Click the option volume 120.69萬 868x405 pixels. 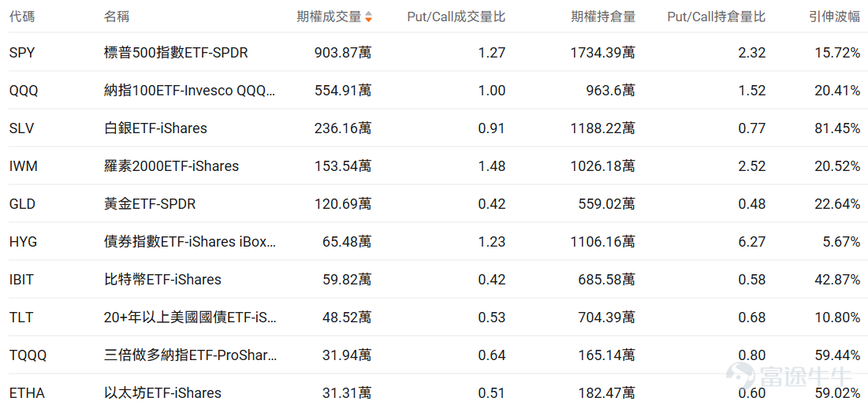pos(343,204)
